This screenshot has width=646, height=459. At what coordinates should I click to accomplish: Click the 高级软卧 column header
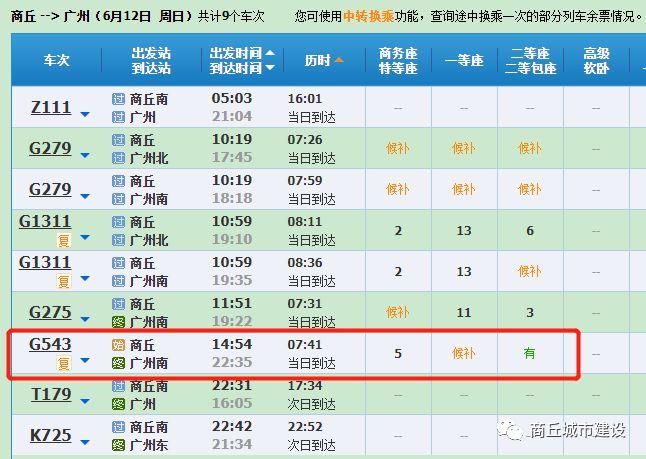[596, 60]
